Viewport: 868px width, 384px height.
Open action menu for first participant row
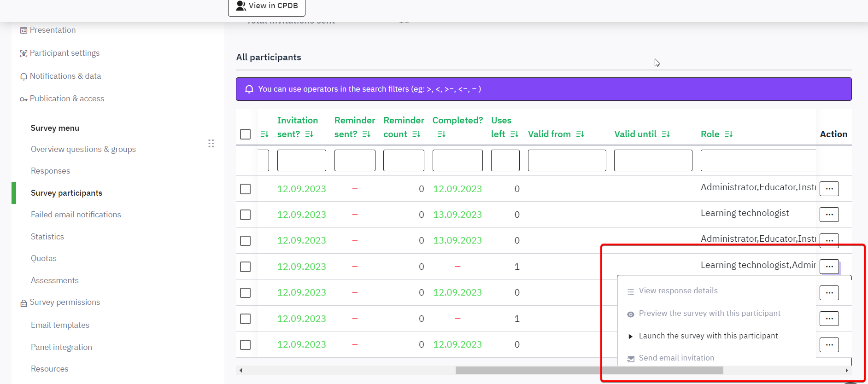click(829, 189)
